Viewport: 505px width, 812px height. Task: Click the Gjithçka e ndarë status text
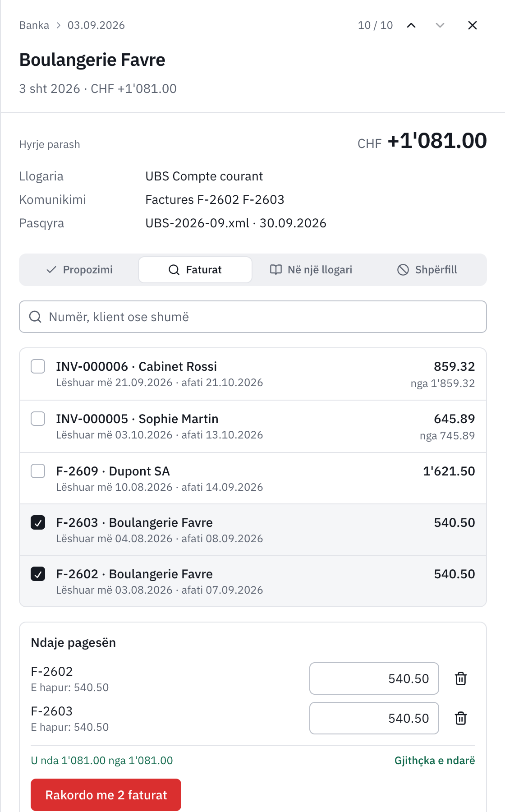coord(435,761)
